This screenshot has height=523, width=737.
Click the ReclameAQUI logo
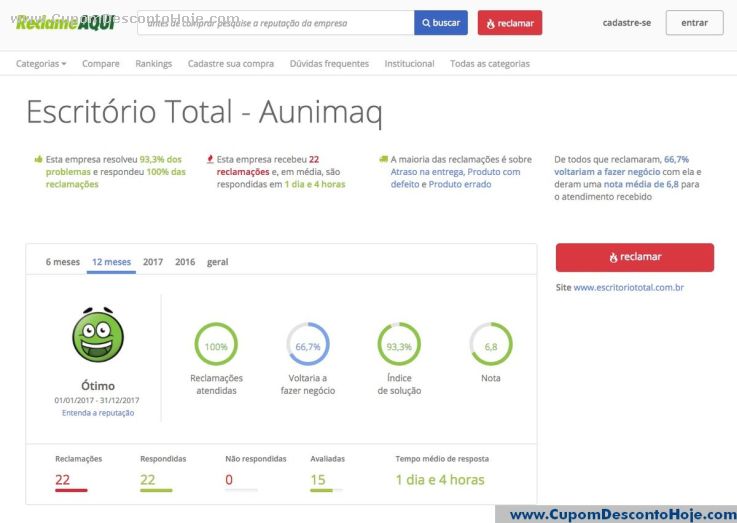pyautogui.click(x=66, y=22)
